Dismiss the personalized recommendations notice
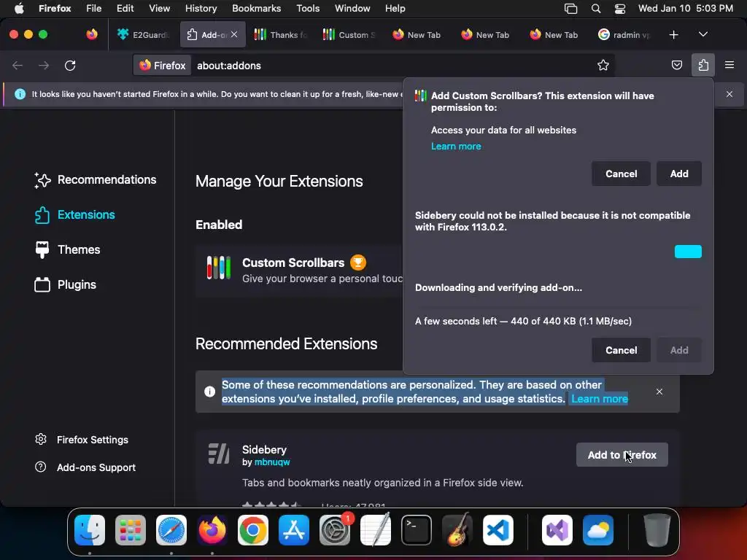This screenshot has height=560, width=747. (659, 392)
